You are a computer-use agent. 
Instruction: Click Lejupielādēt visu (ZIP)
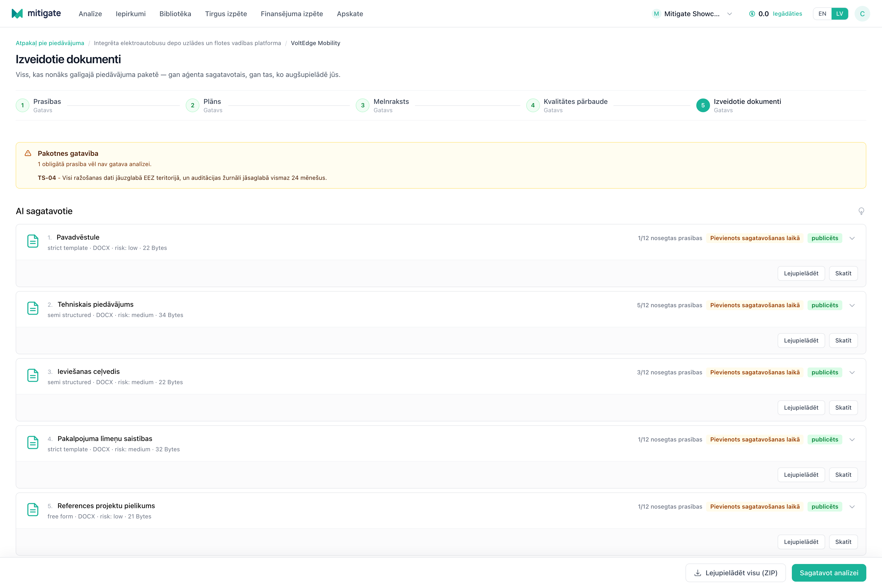click(x=735, y=573)
